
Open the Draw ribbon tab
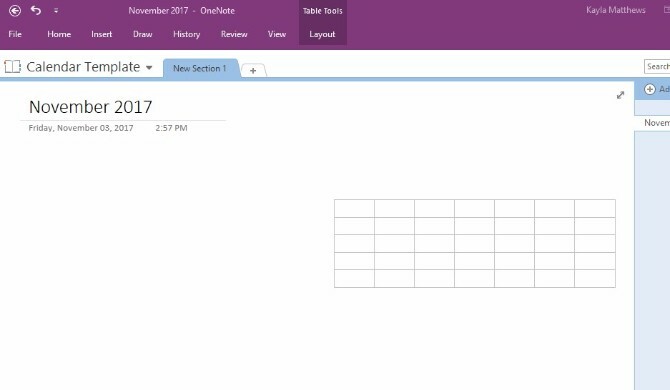[143, 34]
